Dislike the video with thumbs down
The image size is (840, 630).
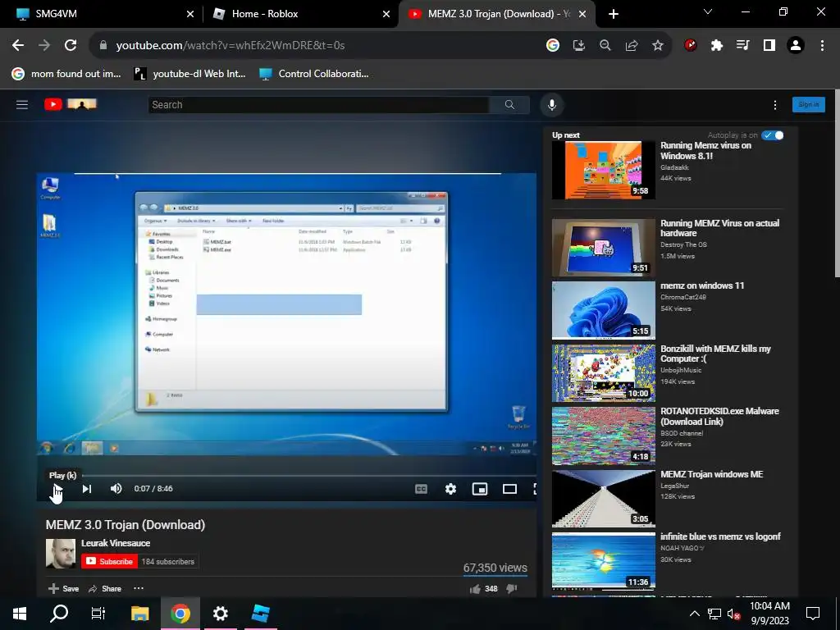512,589
